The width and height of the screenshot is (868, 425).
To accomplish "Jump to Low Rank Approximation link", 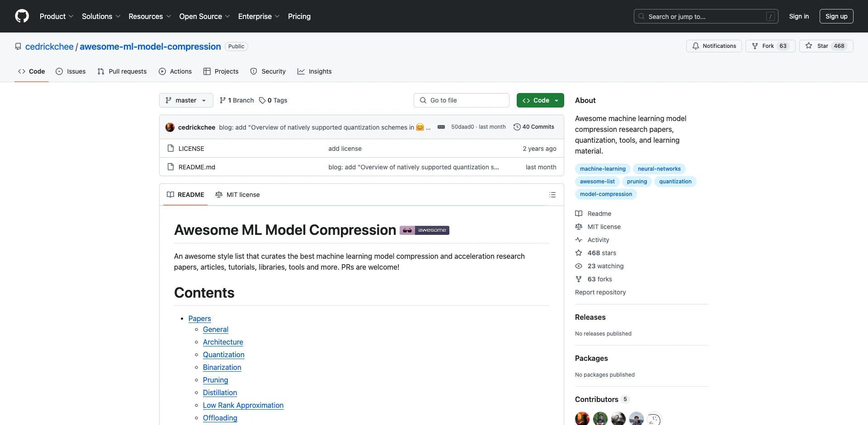I will coord(243,405).
